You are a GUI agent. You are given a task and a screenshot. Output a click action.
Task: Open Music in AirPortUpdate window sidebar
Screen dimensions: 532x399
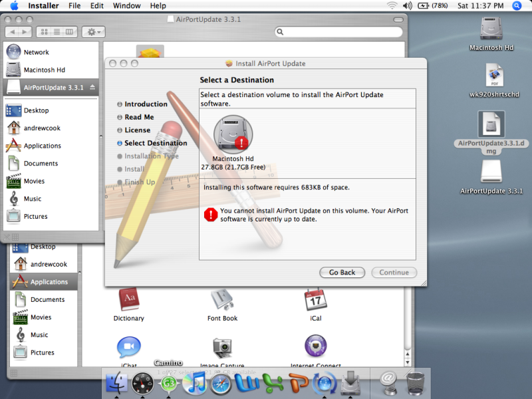[51, 198]
